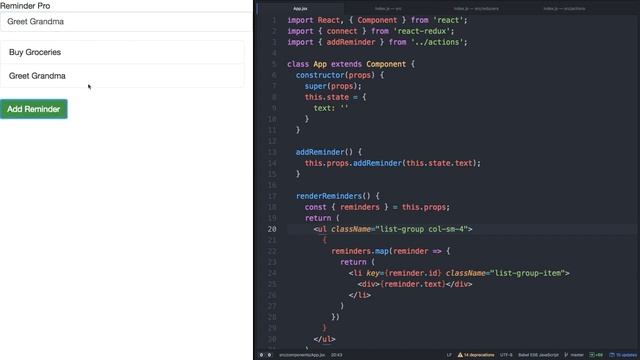Screen dimensions: 640x360
Task: Click '../actions' import path string
Action: click(x=439, y=42)
